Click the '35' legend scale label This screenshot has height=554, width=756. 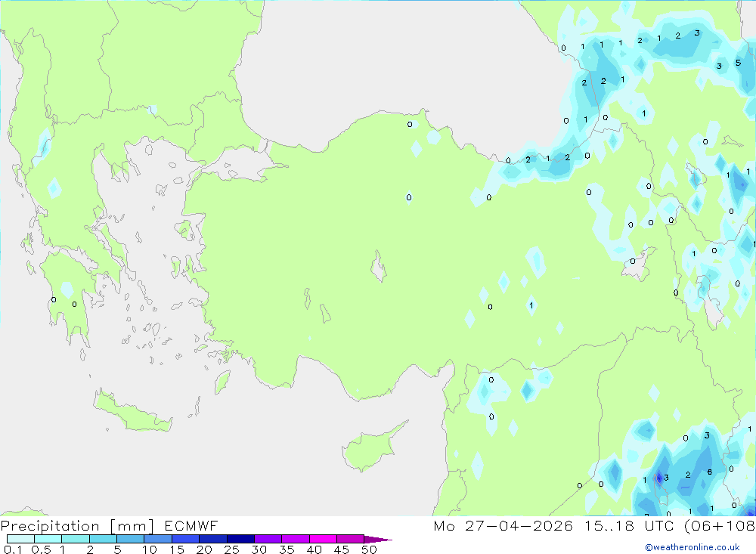(287, 549)
